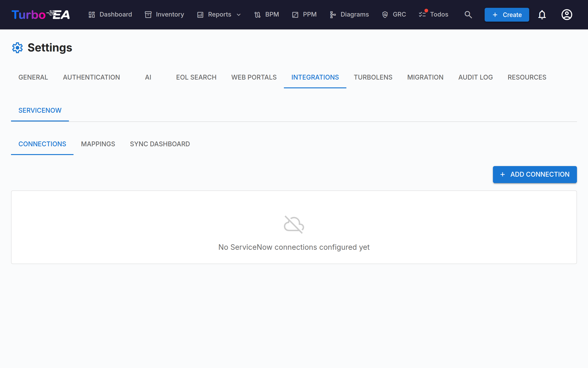Select the ServiceNow sub-tab
This screenshot has width=588, height=368.
(x=40, y=110)
